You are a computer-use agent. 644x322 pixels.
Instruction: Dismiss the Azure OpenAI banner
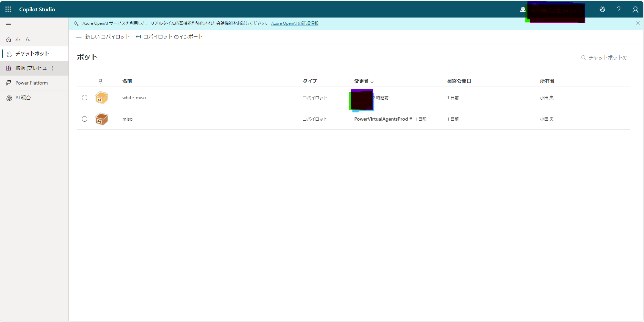[638, 23]
